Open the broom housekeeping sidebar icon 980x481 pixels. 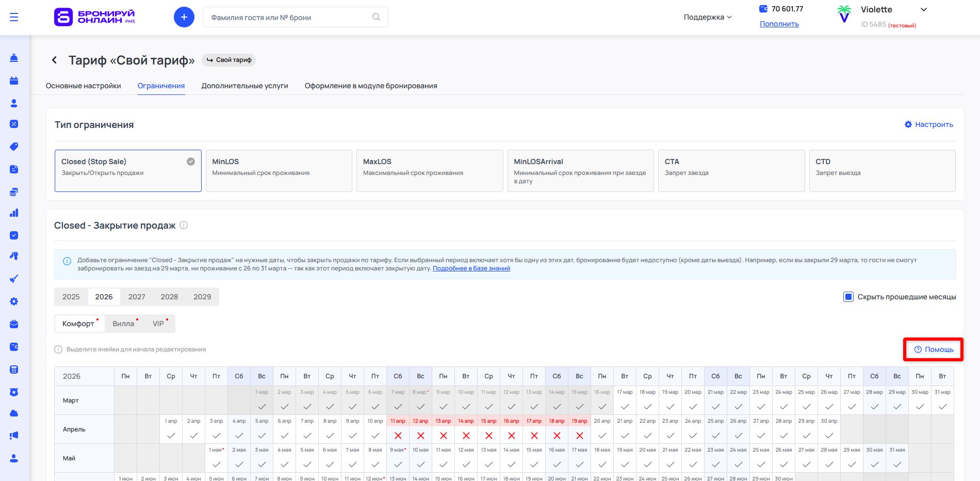click(x=14, y=279)
